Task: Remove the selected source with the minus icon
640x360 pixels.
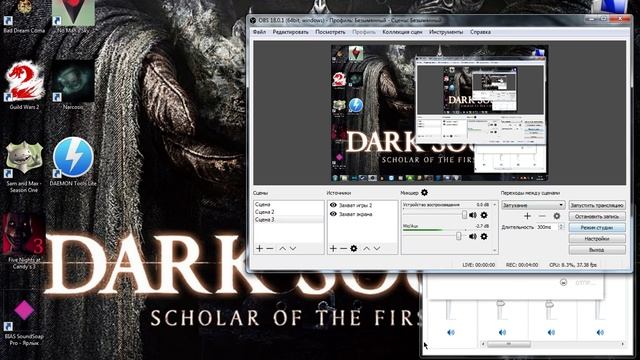Action: click(343, 248)
